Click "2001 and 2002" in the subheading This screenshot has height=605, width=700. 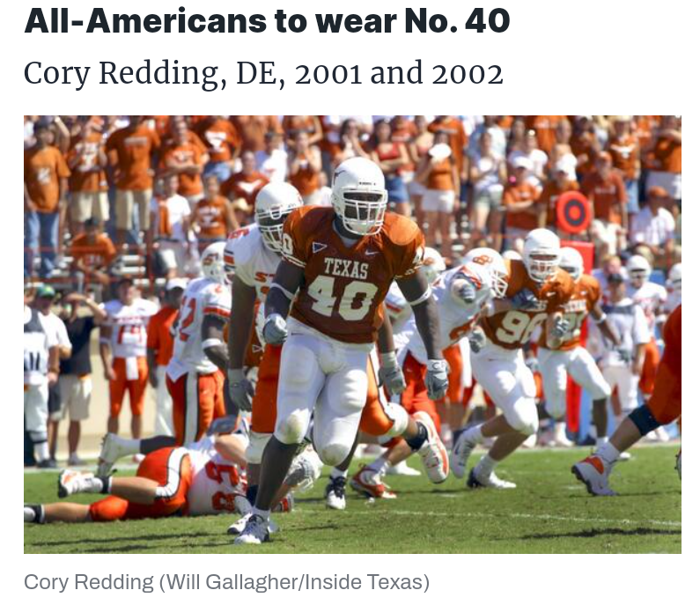tap(399, 74)
